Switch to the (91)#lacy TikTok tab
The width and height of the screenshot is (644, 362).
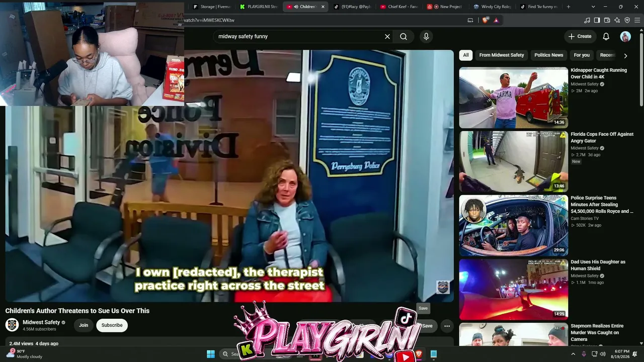tap(352, 7)
